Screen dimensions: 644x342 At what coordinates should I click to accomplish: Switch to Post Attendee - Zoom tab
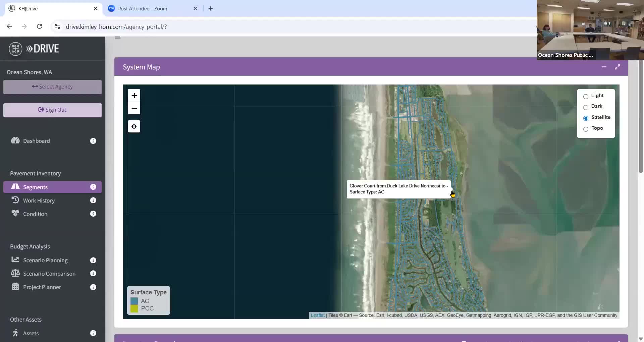[x=143, y=9]
